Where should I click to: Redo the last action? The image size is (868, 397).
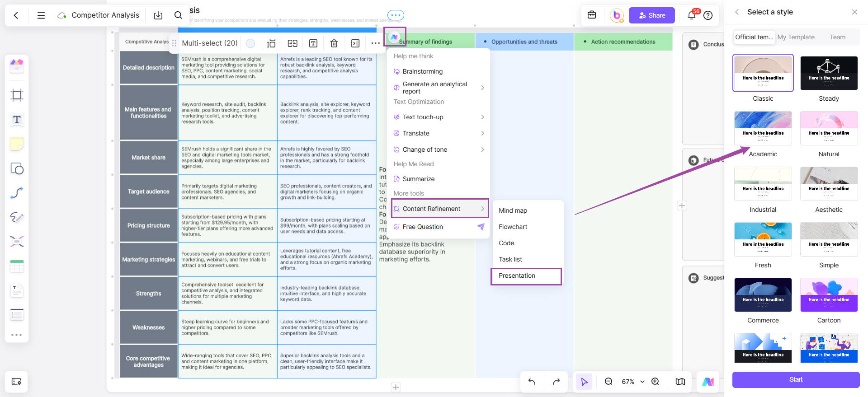point(556,382)
